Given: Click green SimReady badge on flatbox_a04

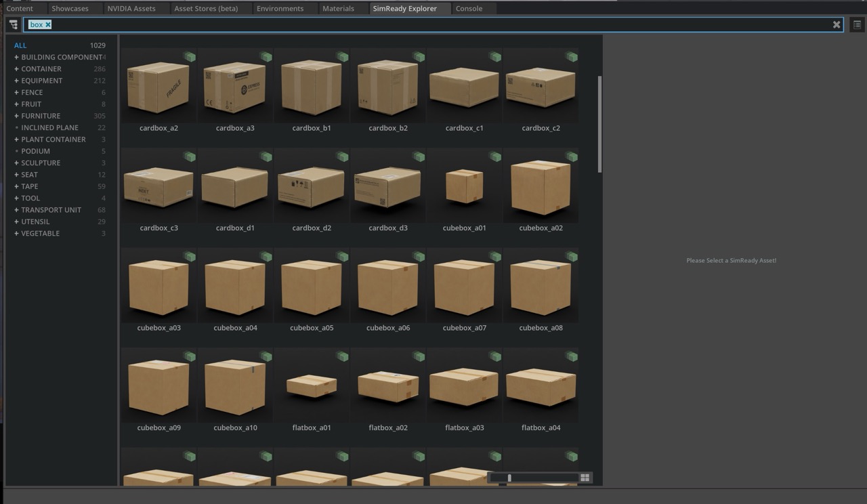Looking at the screenshot, I should coord(572,356).
